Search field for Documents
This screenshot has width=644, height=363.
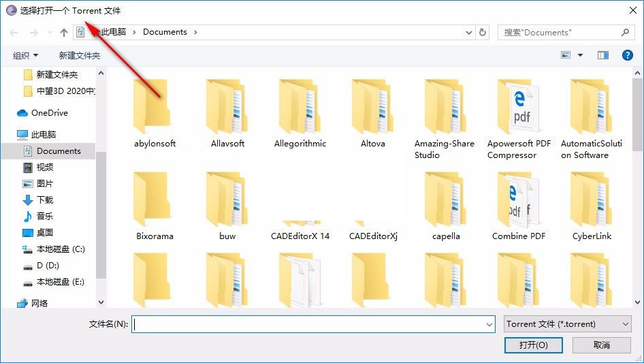point(566,32)
